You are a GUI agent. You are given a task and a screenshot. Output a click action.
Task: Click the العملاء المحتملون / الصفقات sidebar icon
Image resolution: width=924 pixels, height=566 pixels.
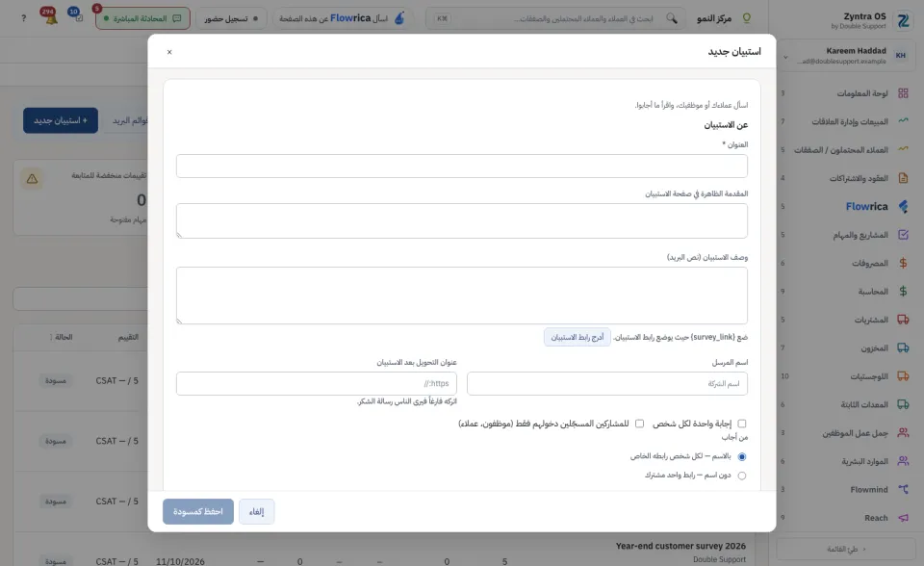pos(903,150)
